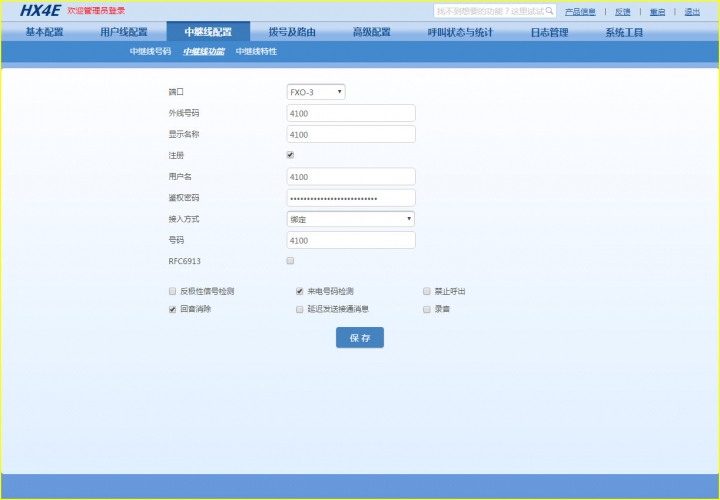This screenshot has height=500, width=720.
Task: Click the HX4E logo
Action: tap(40, 11)
